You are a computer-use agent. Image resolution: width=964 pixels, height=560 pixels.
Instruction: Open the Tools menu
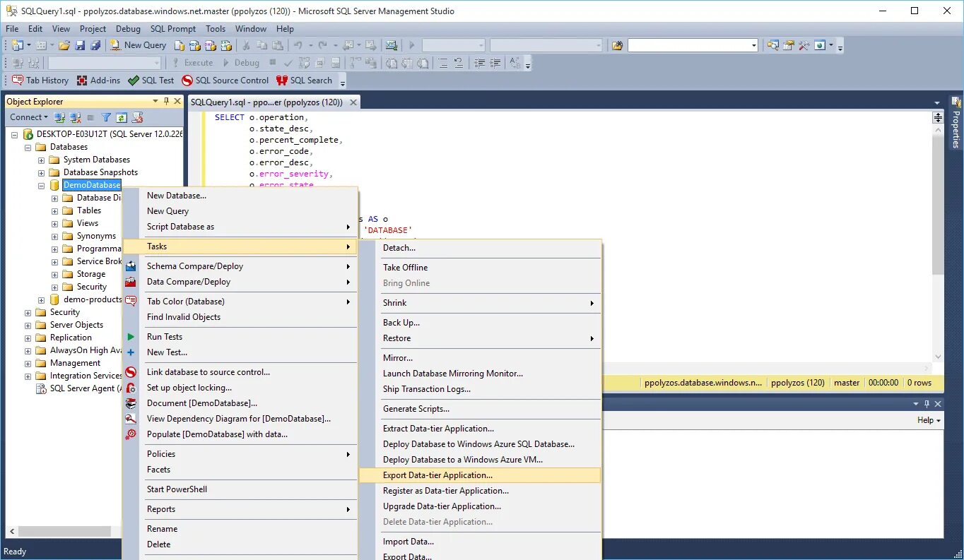tap(216, 29)
